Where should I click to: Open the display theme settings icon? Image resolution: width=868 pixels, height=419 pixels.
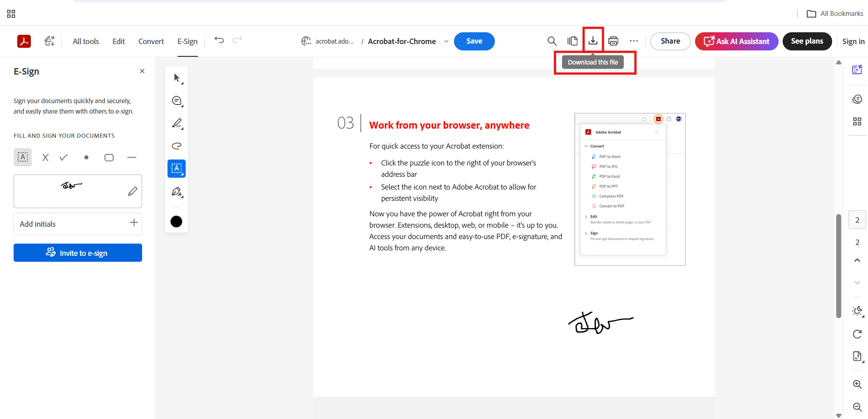pyautogui.click(x=857, y=311)
